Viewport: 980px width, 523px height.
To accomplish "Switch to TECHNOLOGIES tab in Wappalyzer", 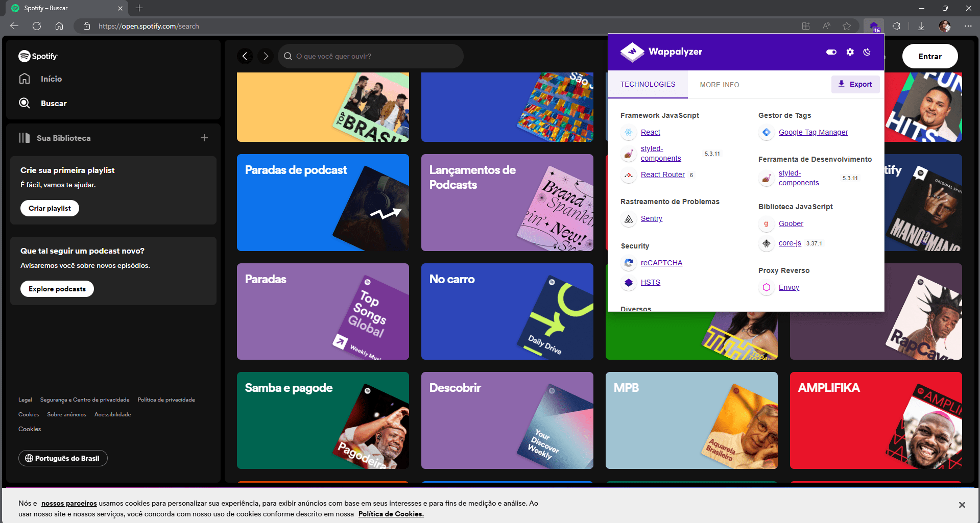I will pos(648,84).
